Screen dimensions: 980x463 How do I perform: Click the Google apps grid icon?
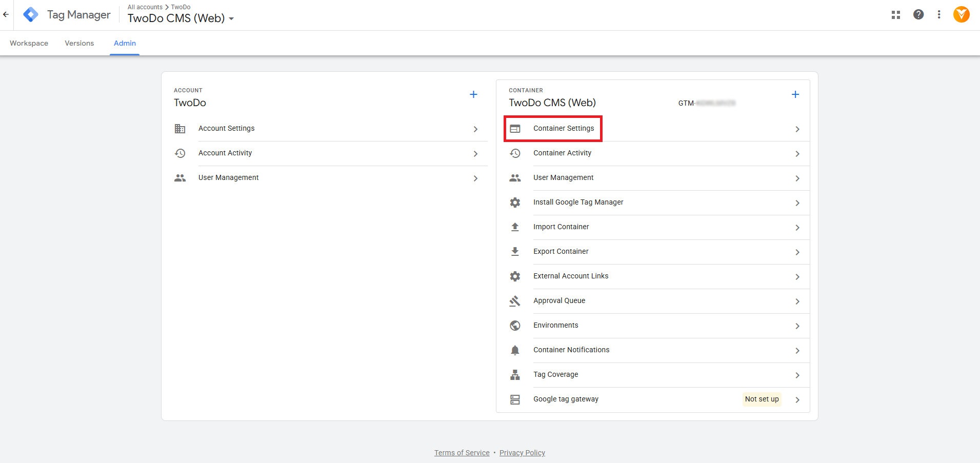(x=895, y=15)
